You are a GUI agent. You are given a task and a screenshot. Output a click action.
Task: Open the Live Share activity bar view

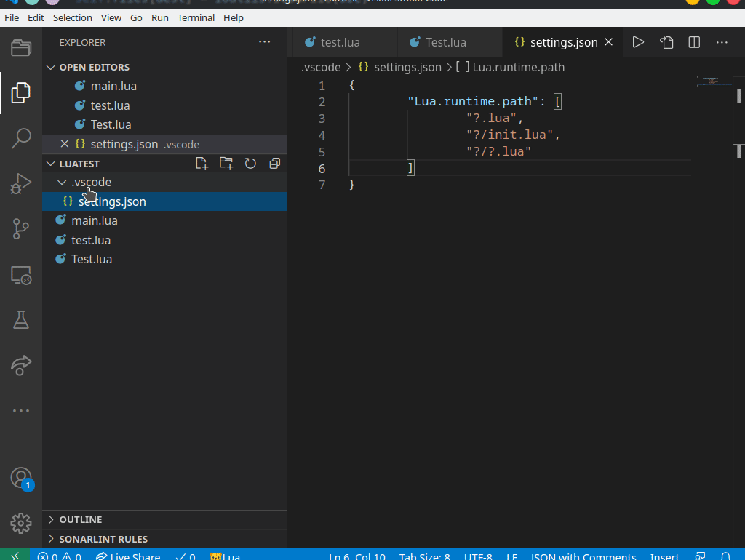21,365
